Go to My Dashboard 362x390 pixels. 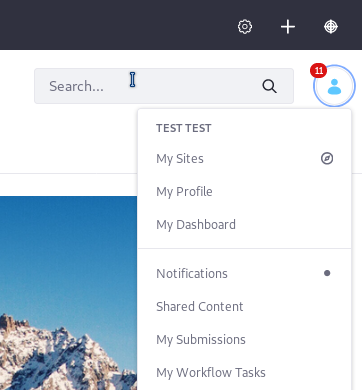click(245, 225)
